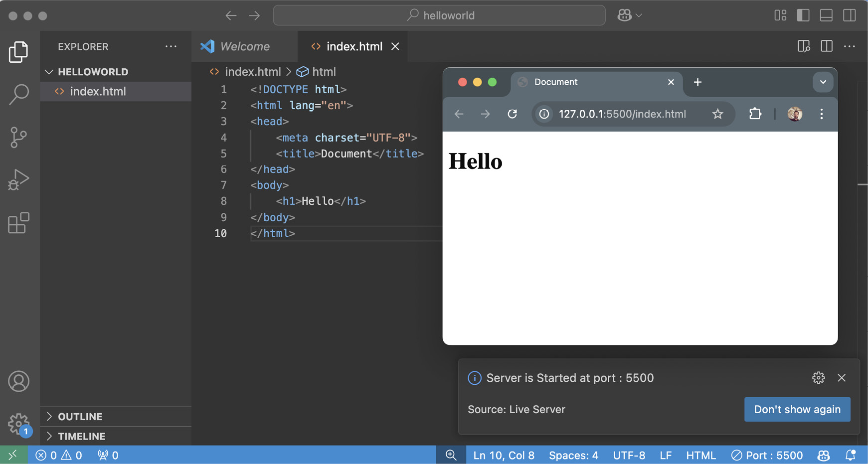868x464 pixels.
Task: Go to line via Ln 10, Col 8
Action: [x=504, y=455]
